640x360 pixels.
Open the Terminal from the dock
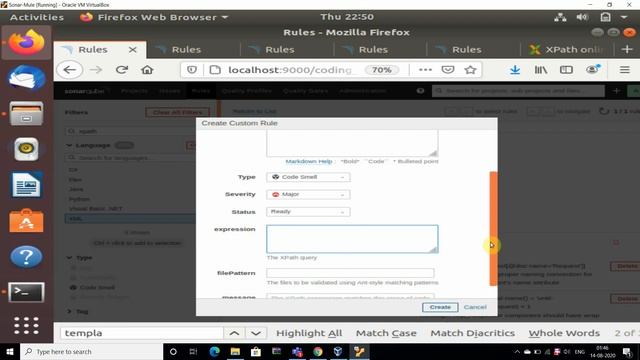pyautogui.click(x=27, y=292)
